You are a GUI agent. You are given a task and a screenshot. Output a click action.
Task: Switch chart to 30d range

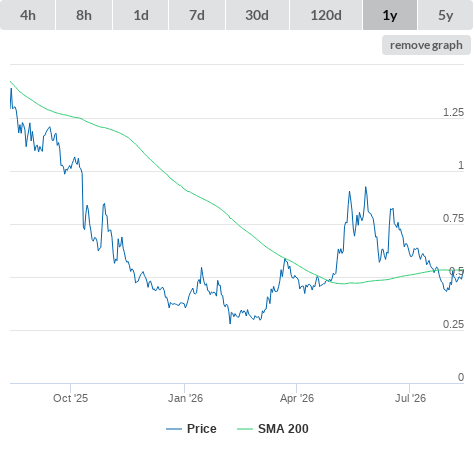click(257, 15)
